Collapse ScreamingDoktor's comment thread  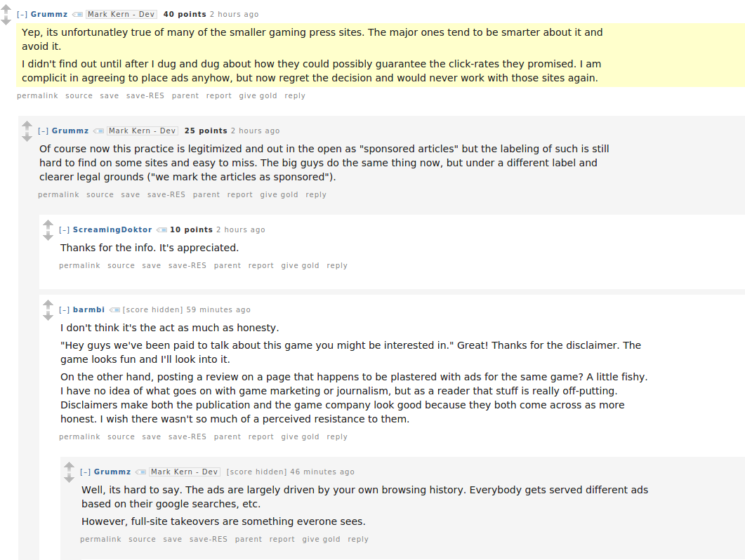[64, 230]
